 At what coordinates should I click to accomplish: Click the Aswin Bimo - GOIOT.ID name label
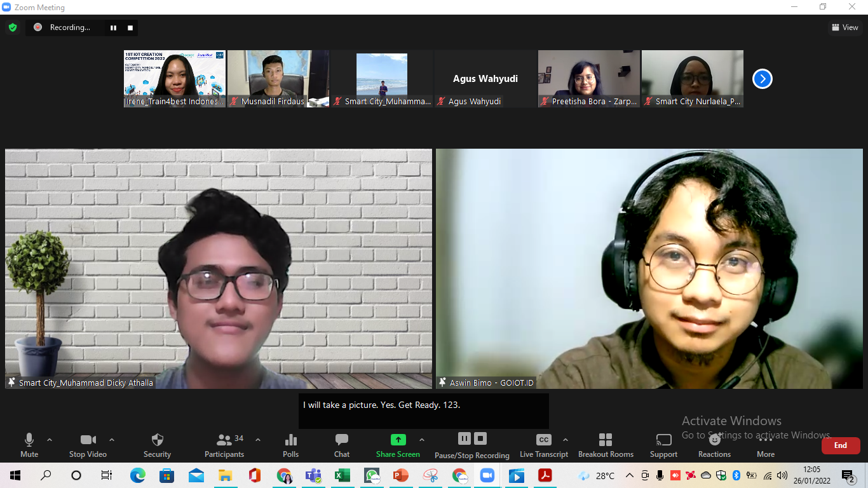click(x=492, y=383)
